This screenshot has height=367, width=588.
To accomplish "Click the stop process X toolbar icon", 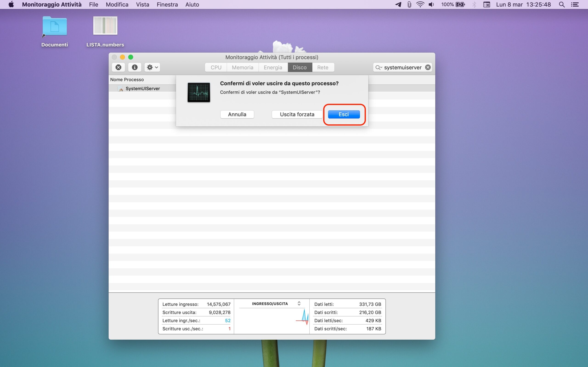I will tap(118, 67).
